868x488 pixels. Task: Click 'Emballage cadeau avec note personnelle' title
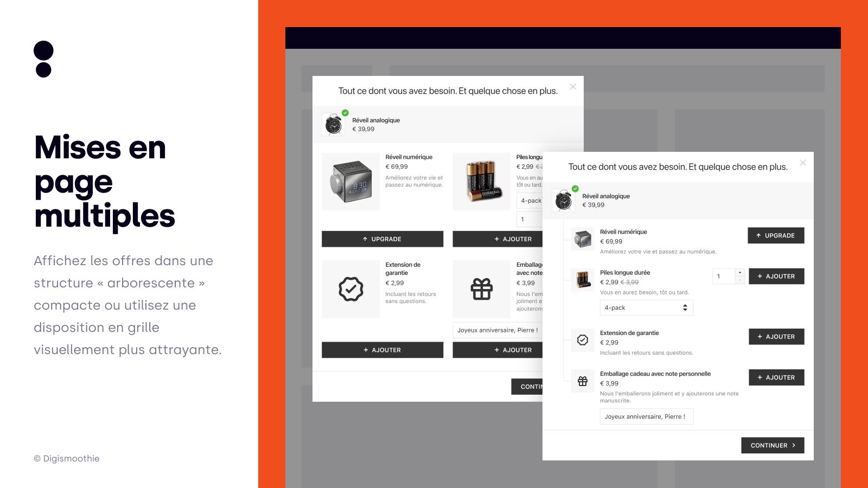click(655, 374)
